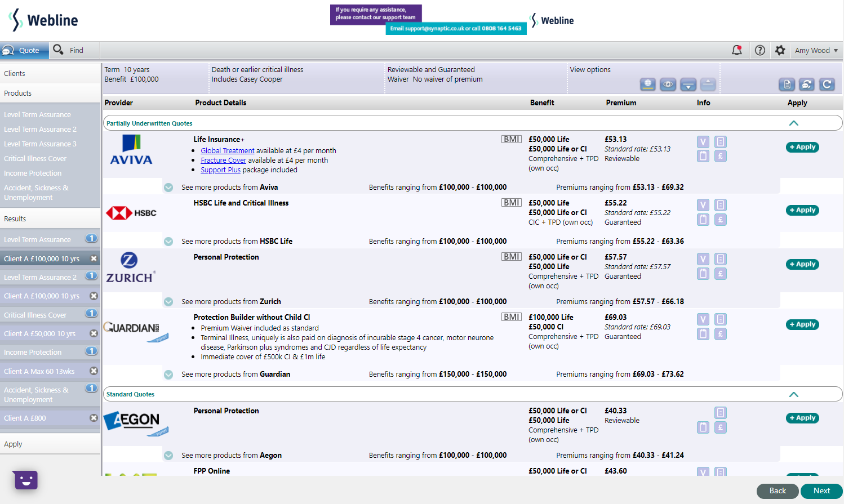Select Level Term Assurance 3 product

click(x=40, y=144)
